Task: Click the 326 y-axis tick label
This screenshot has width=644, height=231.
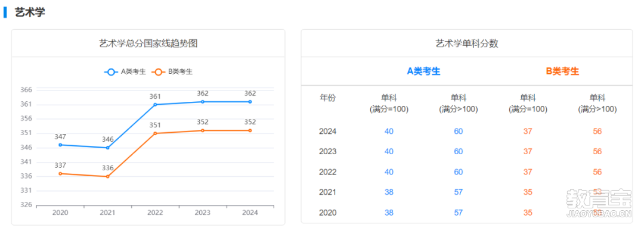Action: click(x=26, y=205)
